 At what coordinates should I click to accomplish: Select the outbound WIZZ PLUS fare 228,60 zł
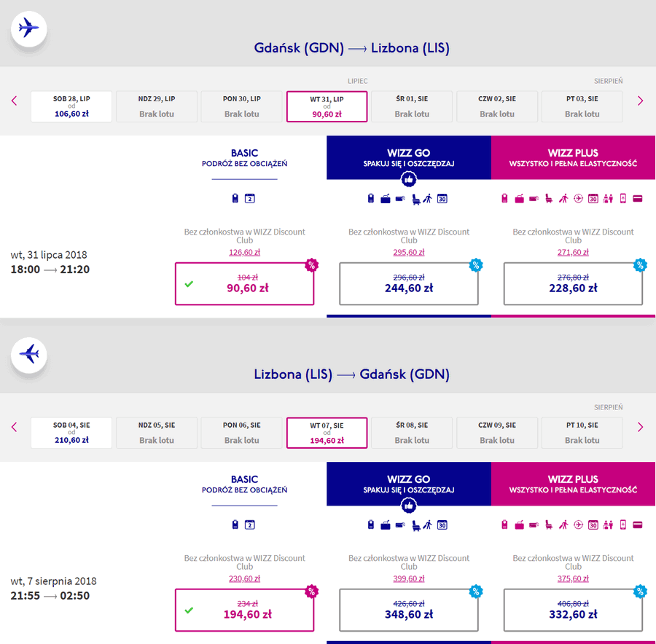[573, 283]
